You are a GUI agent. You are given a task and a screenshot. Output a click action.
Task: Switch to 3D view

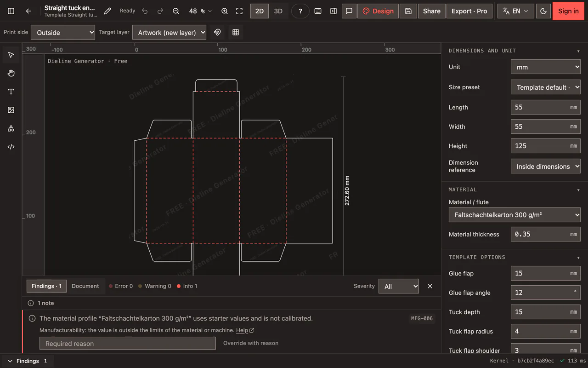point(278,11)
